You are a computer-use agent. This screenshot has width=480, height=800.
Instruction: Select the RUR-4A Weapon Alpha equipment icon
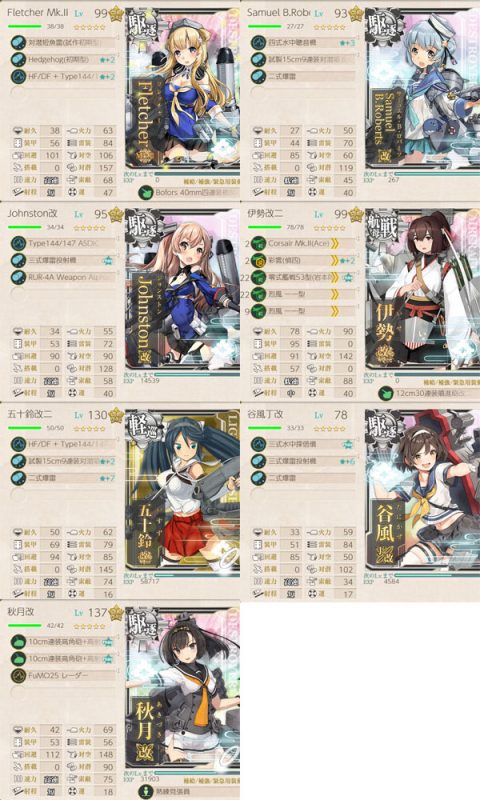coord(18,277)
